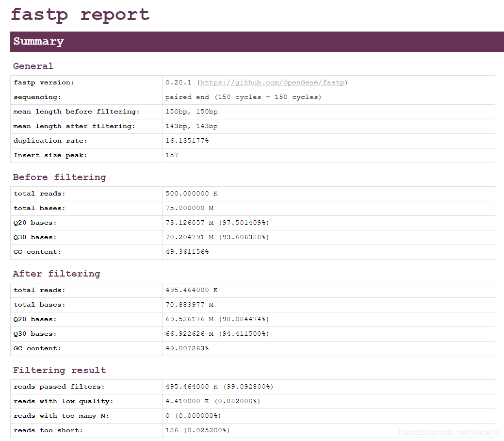
Task: Click 'mean length after filtering:' label
Action: pyautogui.click(x=74, y=126)
